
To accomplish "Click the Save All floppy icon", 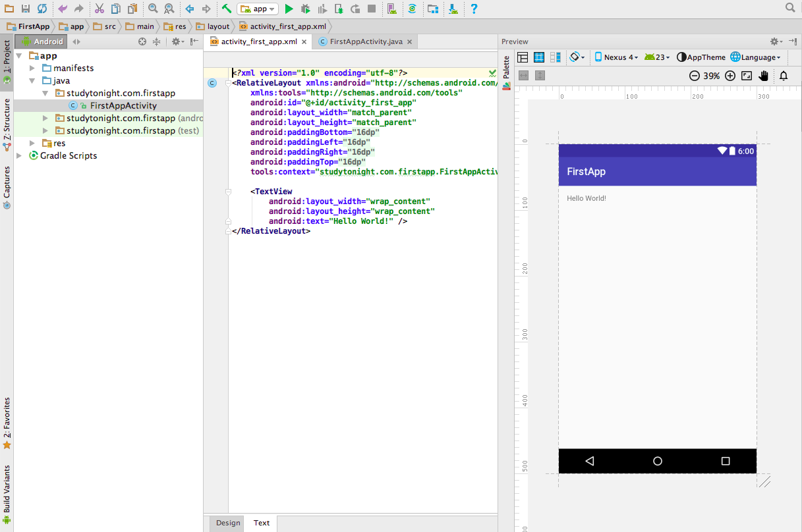I will pyautogui.click(x=26, y=9).
